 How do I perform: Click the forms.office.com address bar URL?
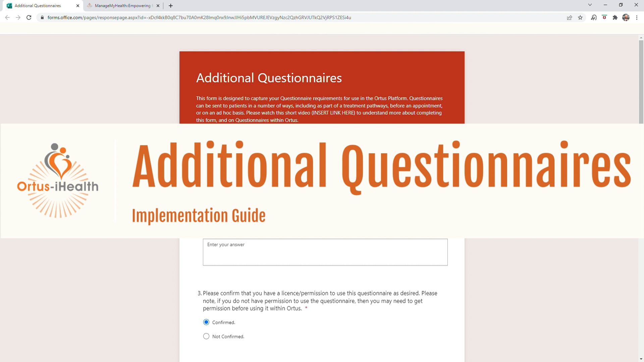point(199,17)
